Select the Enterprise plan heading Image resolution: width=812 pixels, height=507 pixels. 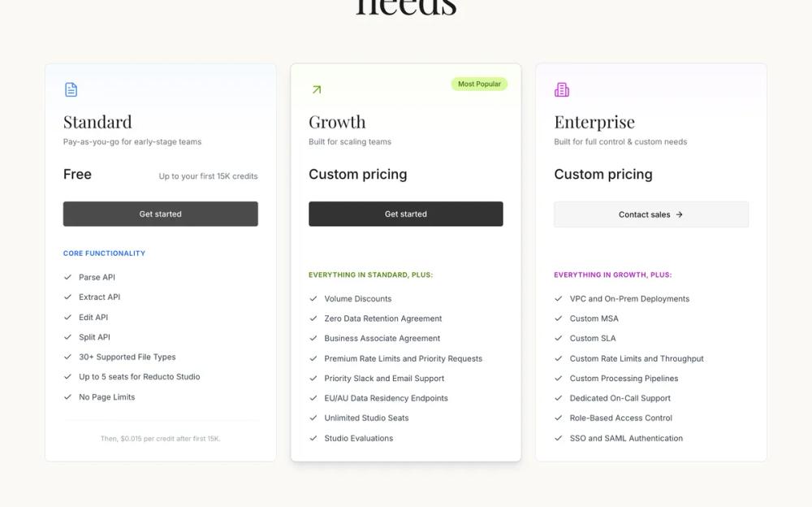[x=594, y=122]
